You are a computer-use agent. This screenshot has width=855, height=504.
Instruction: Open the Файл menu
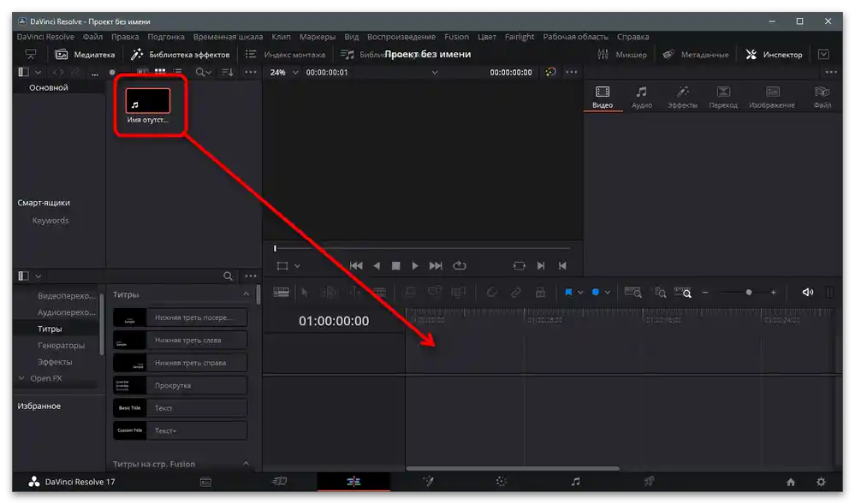(x=92, y=37)
